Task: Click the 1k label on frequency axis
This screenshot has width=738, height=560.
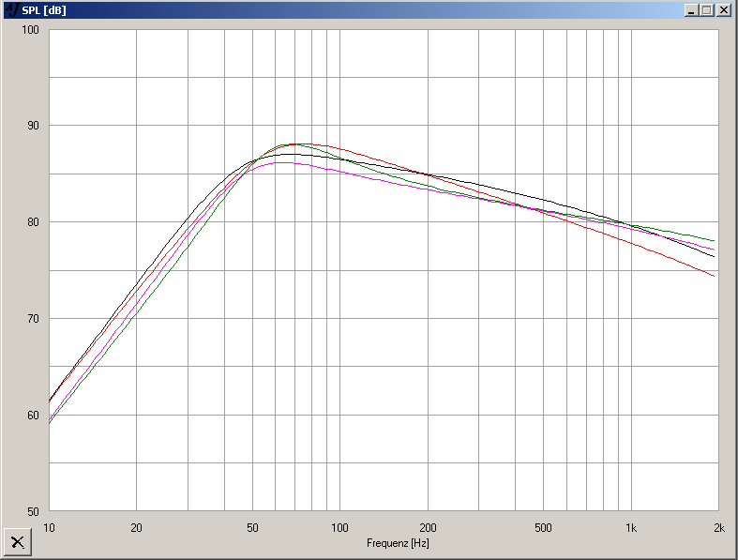Action: pos(631,527)
